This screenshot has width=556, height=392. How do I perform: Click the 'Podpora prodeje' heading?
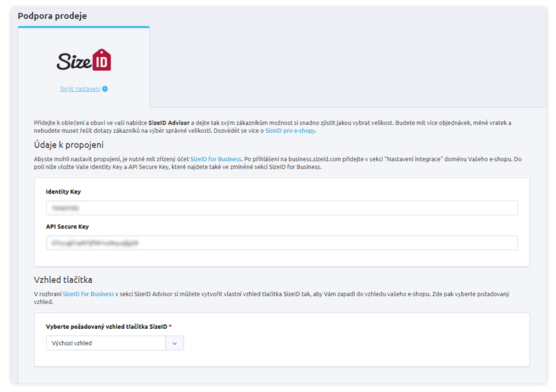[x=52, y=15]
